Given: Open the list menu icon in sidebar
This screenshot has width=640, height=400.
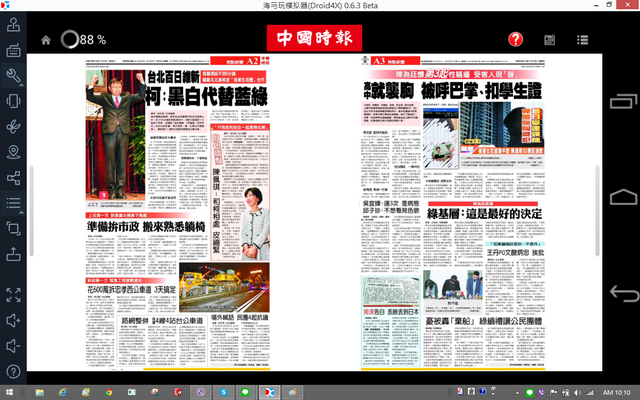Looking at the screenshot, I should click(x=13, y=202).
